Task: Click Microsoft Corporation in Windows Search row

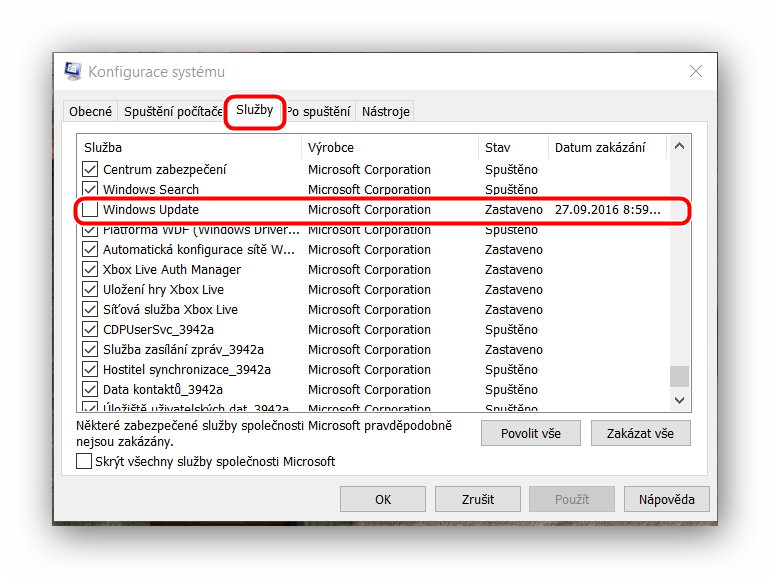Action: coord(369,189)
